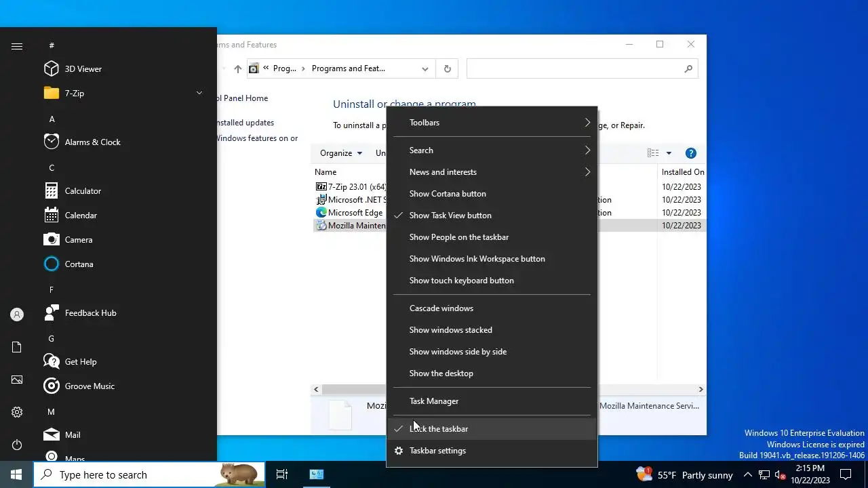Show hidden tray icons chevron

(x=747, y=475)
